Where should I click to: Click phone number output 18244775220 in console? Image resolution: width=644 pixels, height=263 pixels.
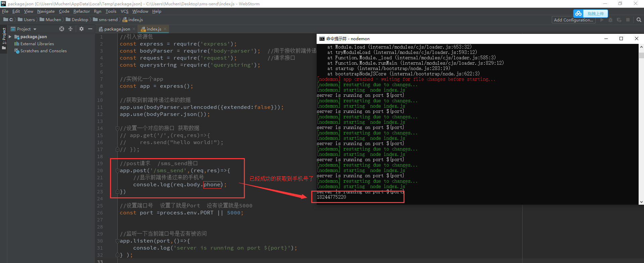(x=331, y=197)
